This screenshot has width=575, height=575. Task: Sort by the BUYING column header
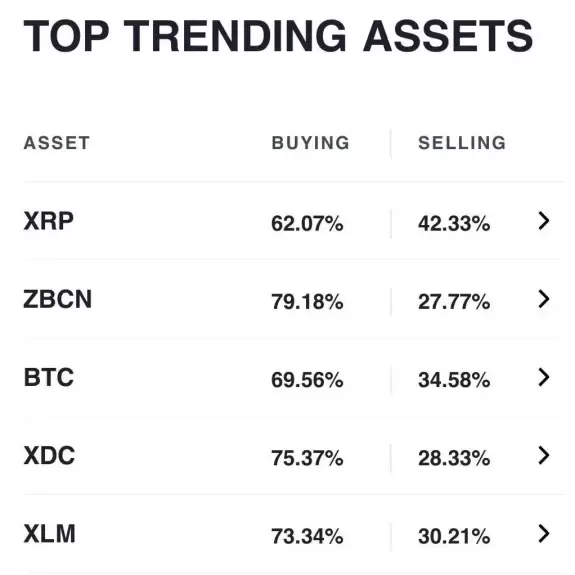(x=310, y=143)
